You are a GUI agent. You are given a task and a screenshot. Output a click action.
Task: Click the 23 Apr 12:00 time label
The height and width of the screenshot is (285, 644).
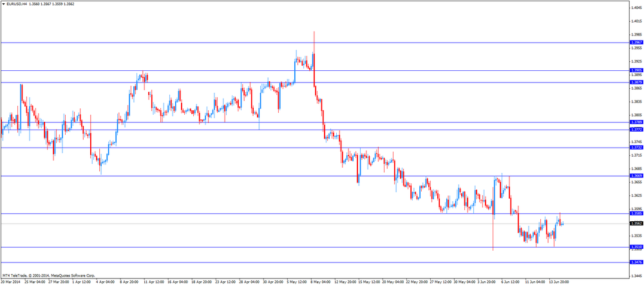coord(225,282)
